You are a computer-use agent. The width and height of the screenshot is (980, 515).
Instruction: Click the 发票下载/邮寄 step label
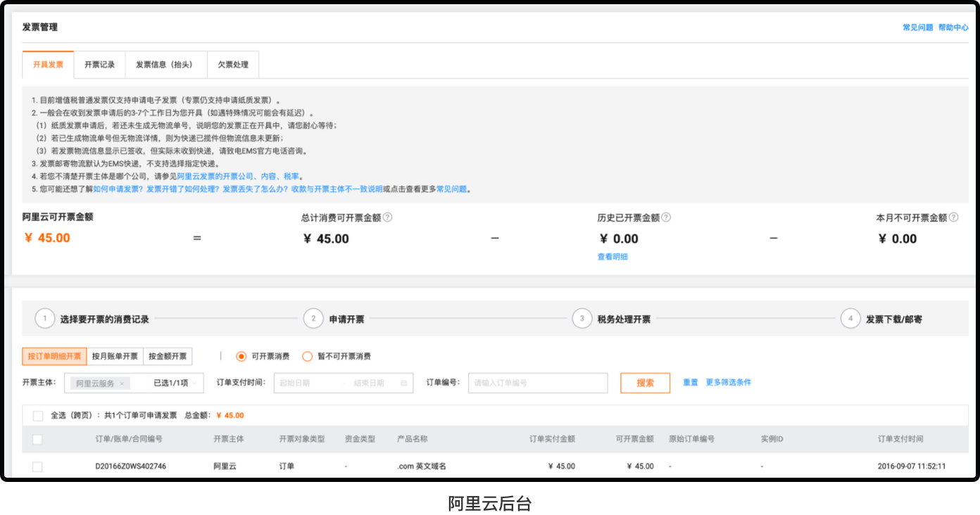point(894,319)
